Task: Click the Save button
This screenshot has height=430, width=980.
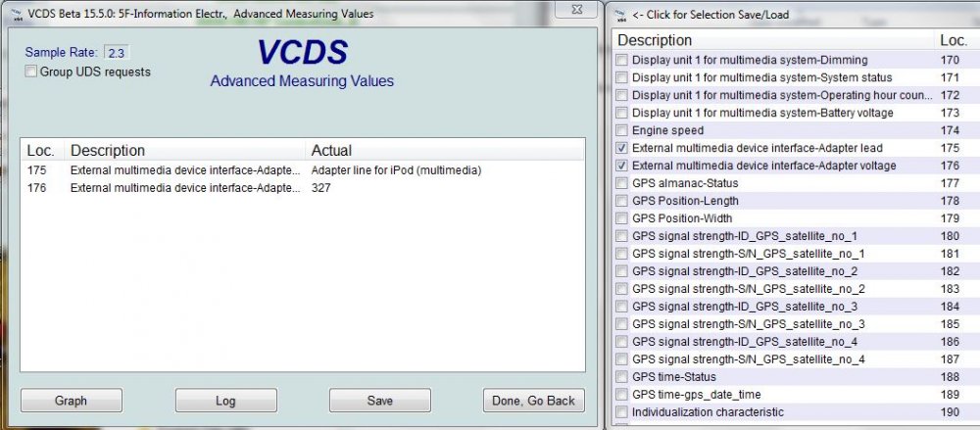Action: click(380, 401)
